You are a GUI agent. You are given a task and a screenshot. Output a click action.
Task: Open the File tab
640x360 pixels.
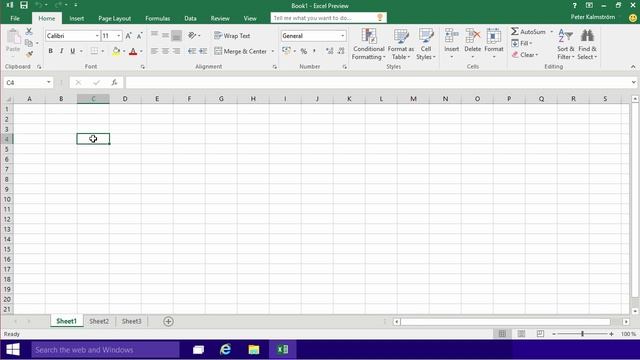[15, 18]
